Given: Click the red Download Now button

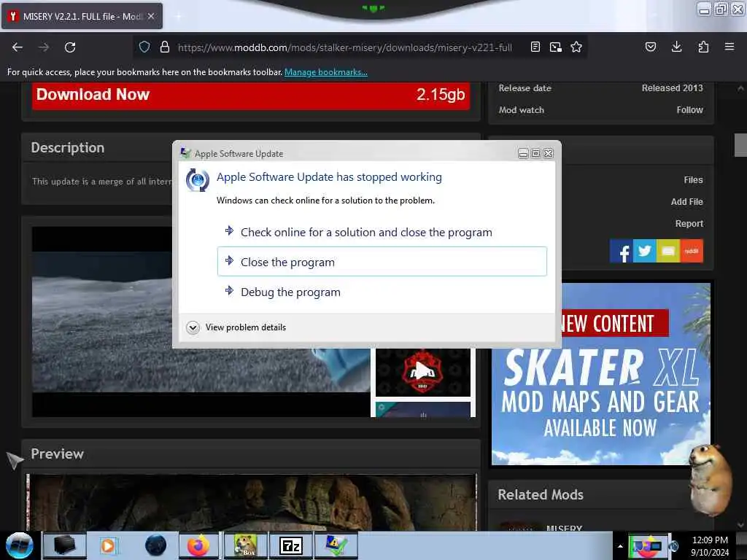Looking at the screenshot, I should click(251, 96).
